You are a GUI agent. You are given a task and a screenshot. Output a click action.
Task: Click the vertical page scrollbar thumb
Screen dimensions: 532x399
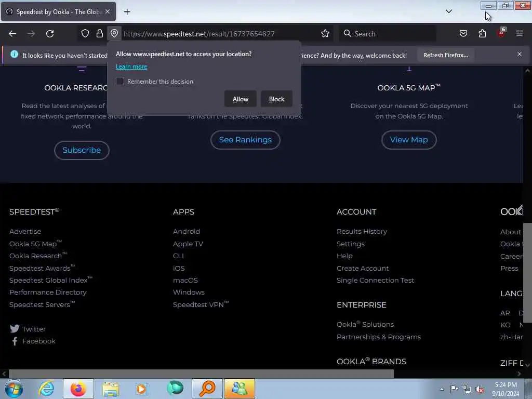click(x=527, y=272)
